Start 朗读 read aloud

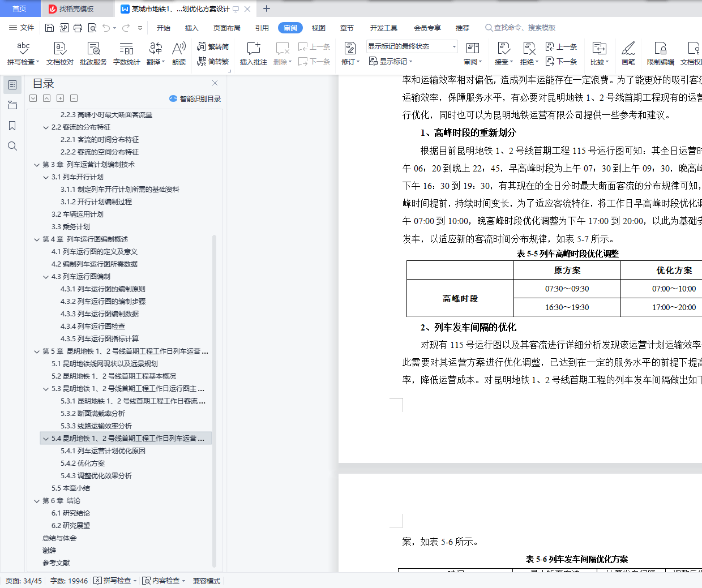click(x=179, y=54)
